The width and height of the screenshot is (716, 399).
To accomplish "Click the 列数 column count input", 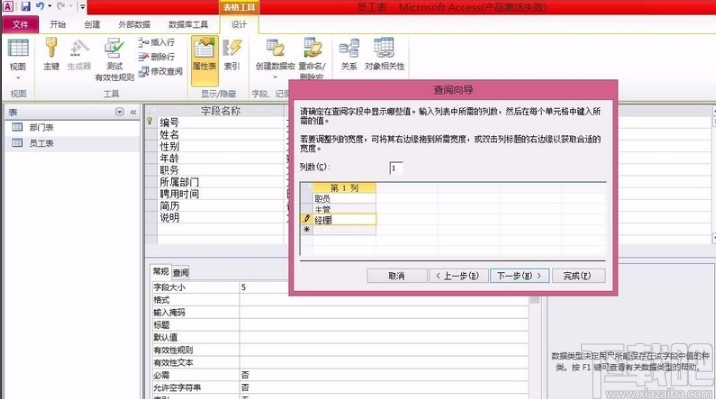I will pos(396,168).
